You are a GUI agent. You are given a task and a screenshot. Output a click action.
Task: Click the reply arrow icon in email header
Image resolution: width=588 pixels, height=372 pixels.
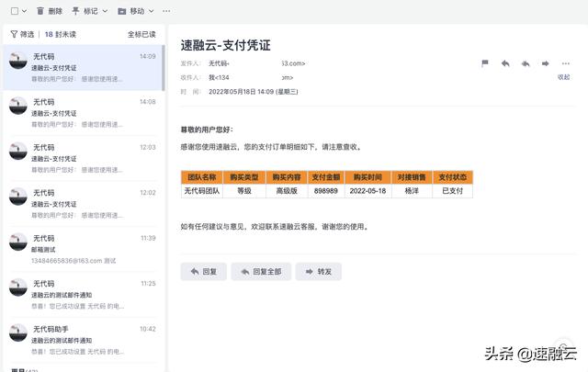(x=505, y=63)
